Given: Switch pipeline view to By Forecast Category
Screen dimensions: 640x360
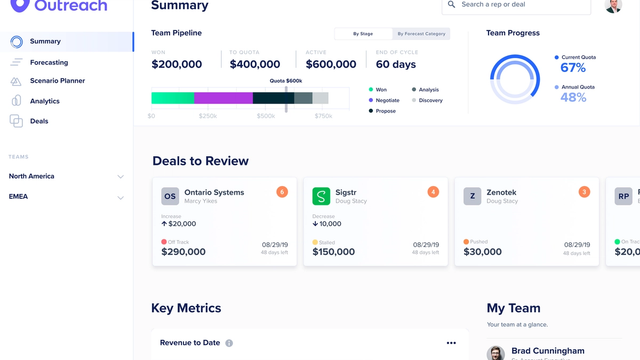Looking at the screenshot, I should [x=421, y=33].
